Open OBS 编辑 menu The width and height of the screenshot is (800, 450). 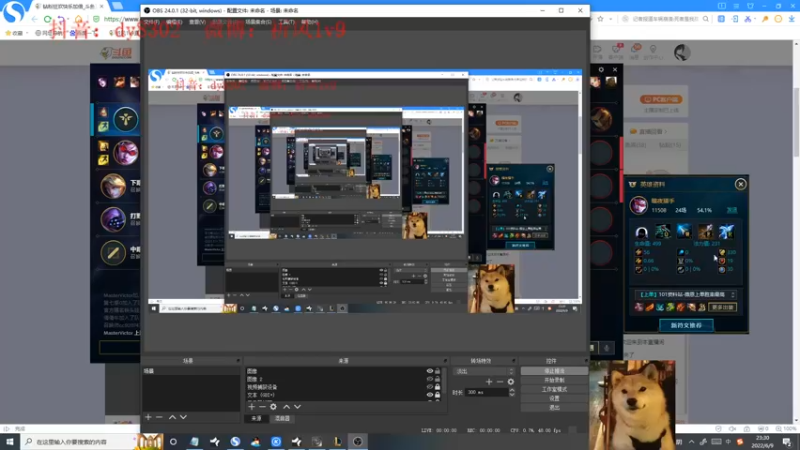coord(174,22)
